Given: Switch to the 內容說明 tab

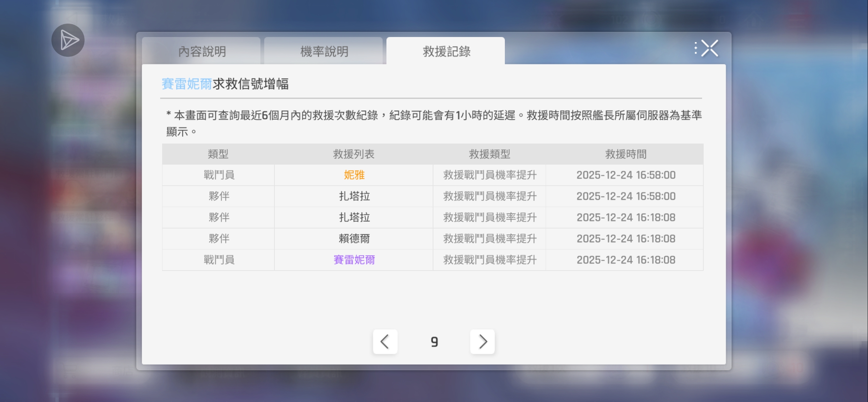Looking at the screenshot, I should 202,52.
